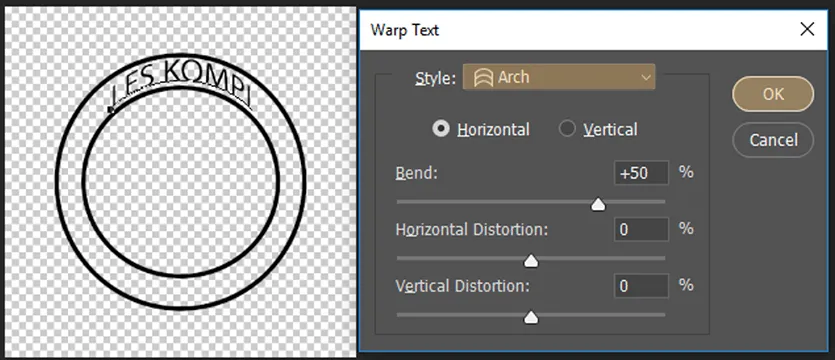Click the Vertical Distortion slider handle
The width and height of the screenshot is (835, 360).
click(x=531, y=318)
